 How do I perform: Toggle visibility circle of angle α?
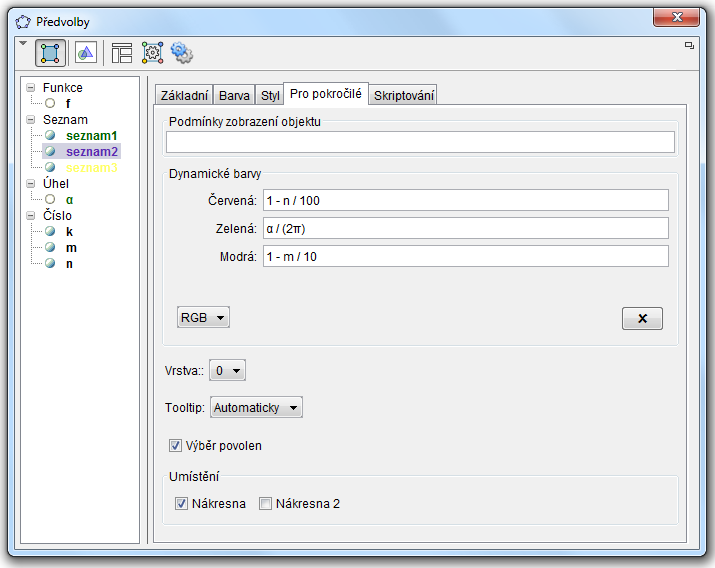[50, 199]
